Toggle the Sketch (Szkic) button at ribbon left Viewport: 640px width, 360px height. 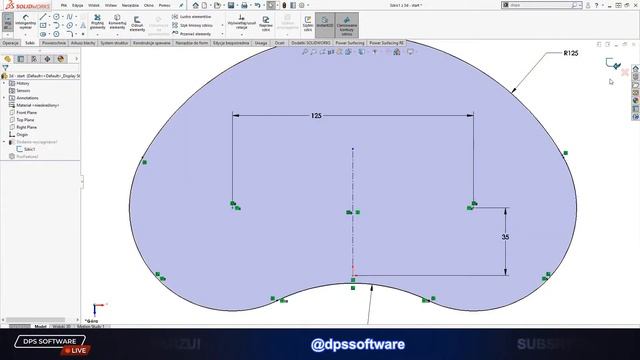8,22
